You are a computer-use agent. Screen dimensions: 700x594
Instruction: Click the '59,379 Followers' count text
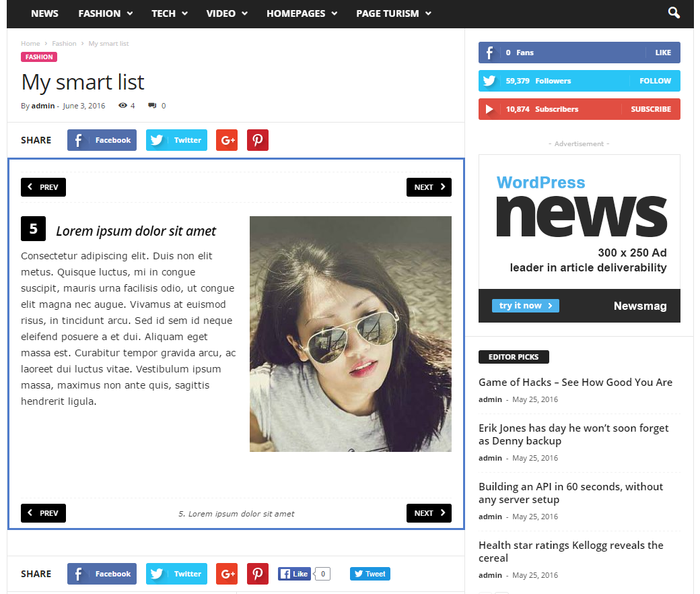(538, 81)
